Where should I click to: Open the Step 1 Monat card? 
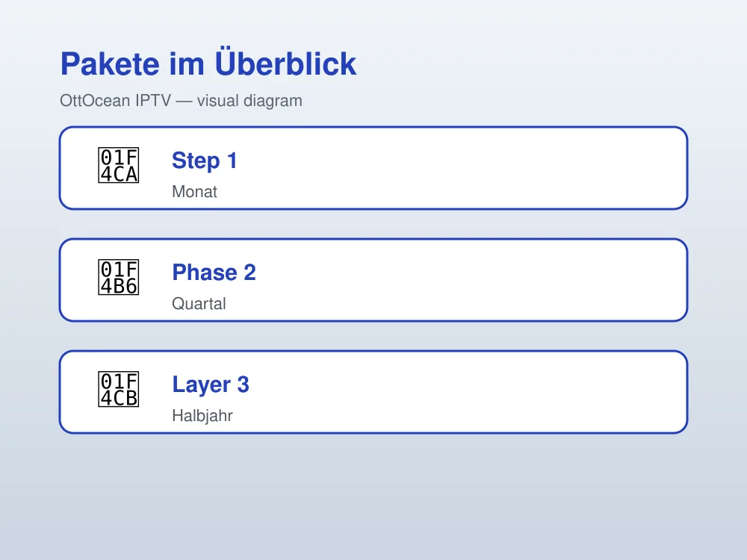coord(373,167)
